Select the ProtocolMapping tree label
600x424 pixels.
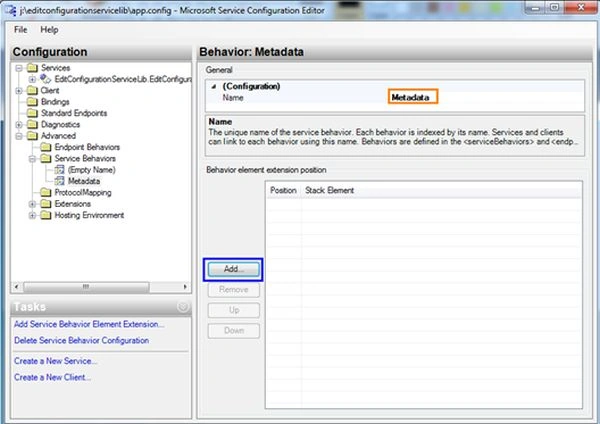pyautogui.click(x=83, y=192)
